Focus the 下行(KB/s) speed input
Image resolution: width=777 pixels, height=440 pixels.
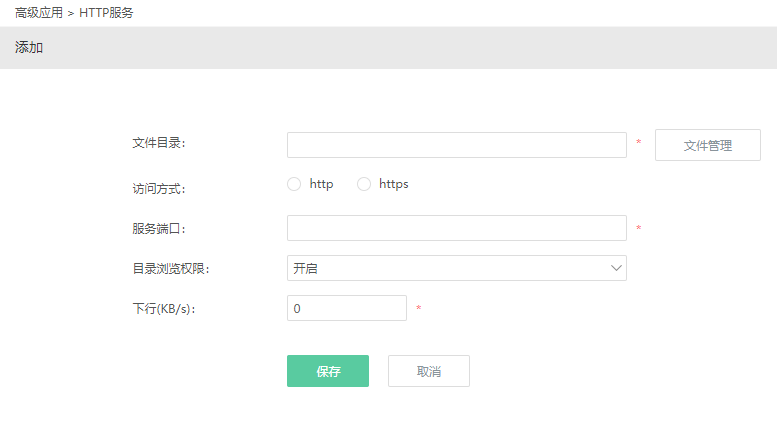click(346, 308)
